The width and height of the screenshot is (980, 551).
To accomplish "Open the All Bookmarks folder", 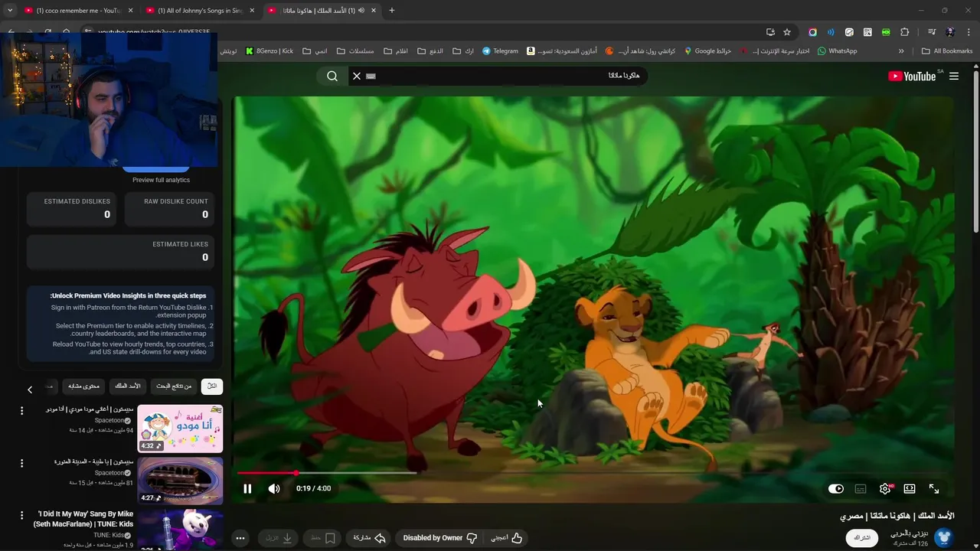I will (x=947, y=51).
